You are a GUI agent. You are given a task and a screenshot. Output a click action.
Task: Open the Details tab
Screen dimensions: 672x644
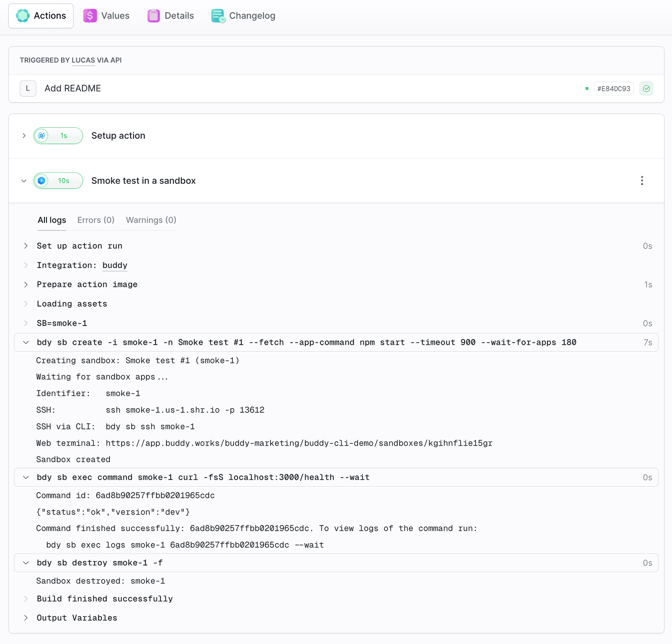tap(170, 16)
